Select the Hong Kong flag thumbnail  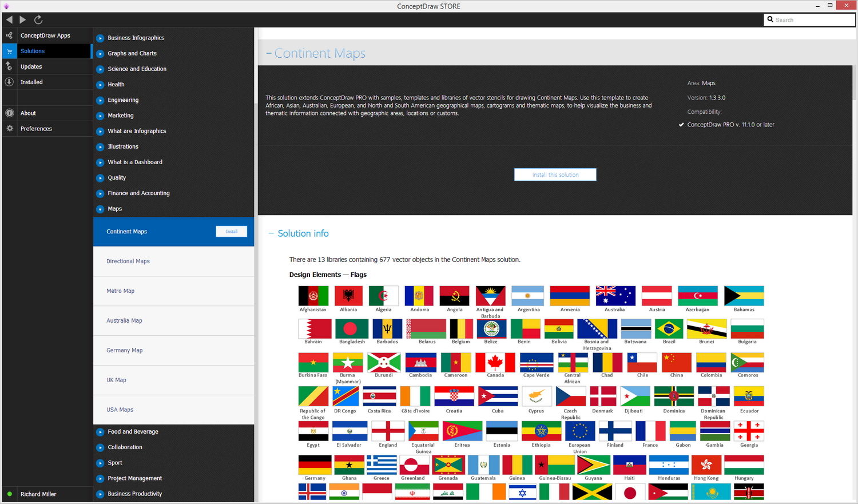coord(706,465)
